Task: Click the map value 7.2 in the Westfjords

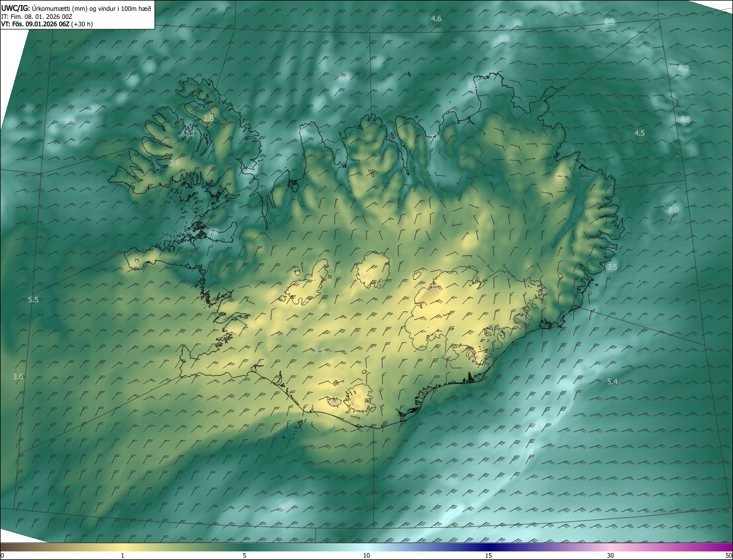Action: pyautogui.click(x=190, y=133)
